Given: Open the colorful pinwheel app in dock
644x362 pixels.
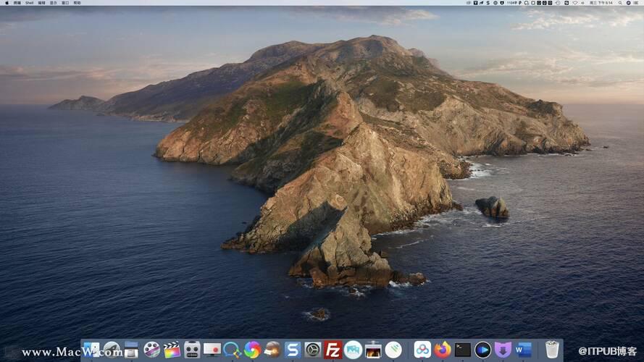Looking at the screenshot, I should 252,350.
